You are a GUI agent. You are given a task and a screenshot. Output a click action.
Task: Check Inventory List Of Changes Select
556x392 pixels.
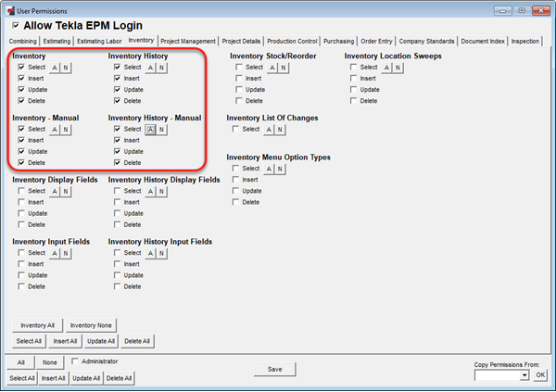click(235, 129)
